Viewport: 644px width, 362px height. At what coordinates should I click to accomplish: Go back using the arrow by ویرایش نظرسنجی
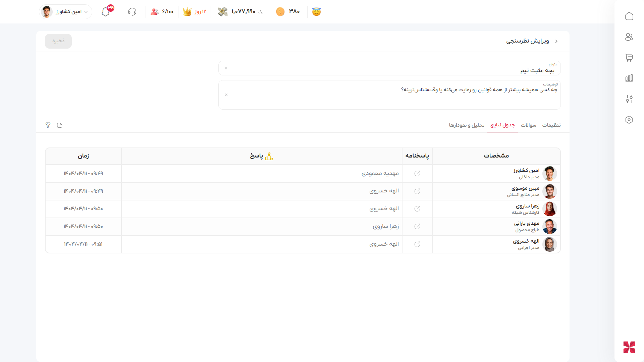(x=556, y=41)
